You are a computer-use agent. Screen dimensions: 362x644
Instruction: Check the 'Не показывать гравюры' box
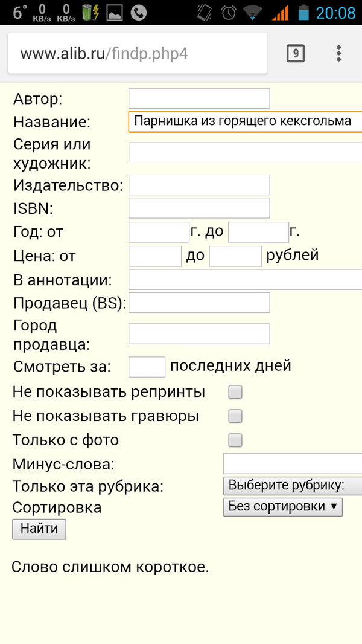coord(235,416)
